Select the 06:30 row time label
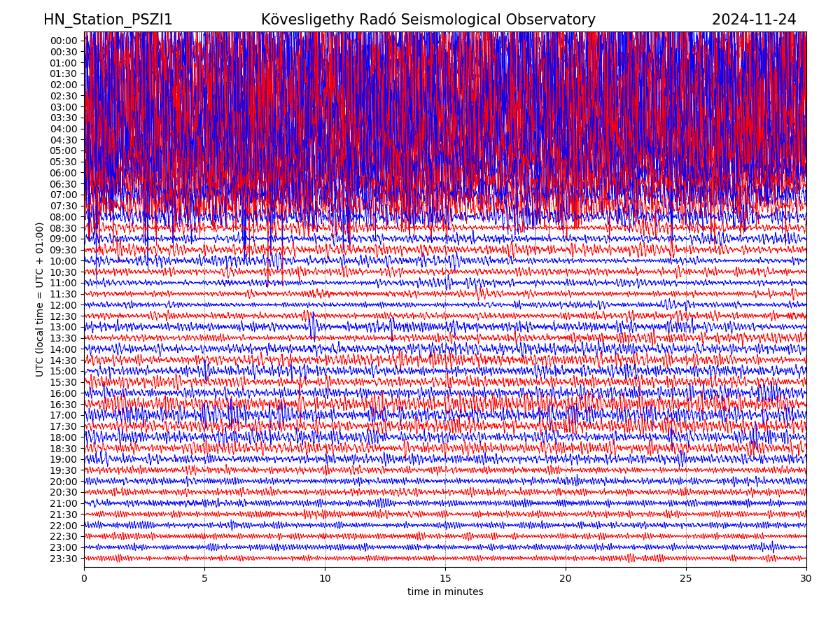840x630 pixels. (64, 184)
